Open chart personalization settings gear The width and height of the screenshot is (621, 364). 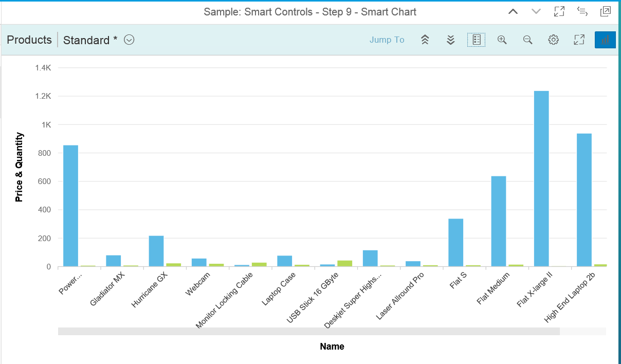click(553, 40)
